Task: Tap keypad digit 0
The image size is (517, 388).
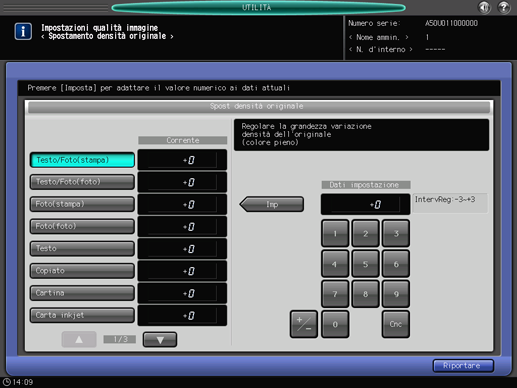Action: click(335, 324)
